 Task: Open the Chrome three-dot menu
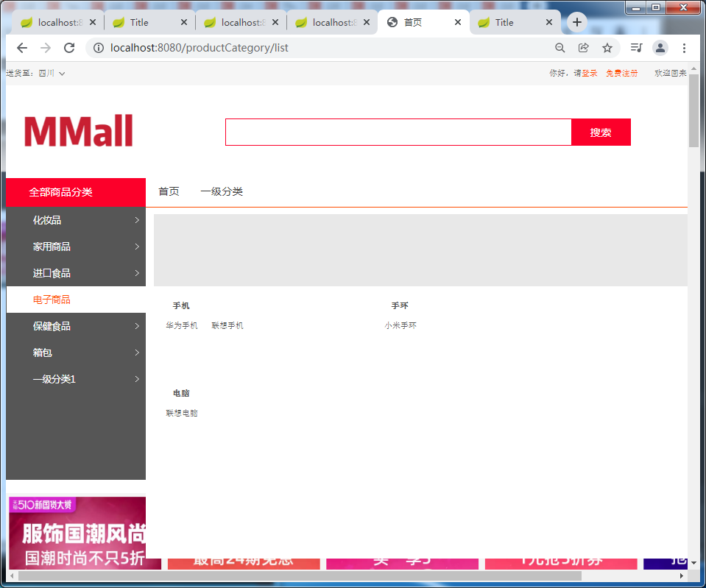(x=684, y=47)
